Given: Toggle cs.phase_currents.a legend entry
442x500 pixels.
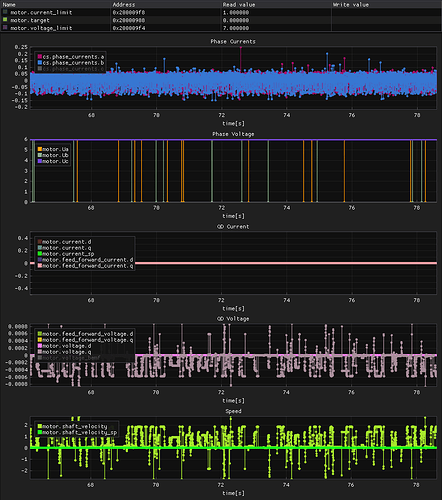Looking at the screenshot, I should (71, 57).
